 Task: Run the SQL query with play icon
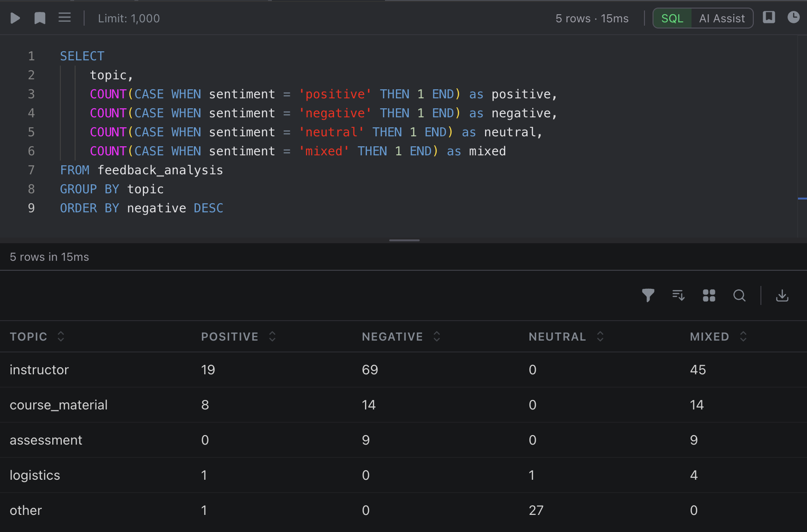click(x=15, y=18)
